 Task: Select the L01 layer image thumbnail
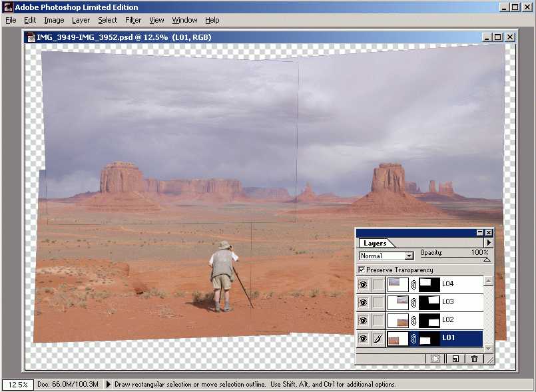coord(398,339)
